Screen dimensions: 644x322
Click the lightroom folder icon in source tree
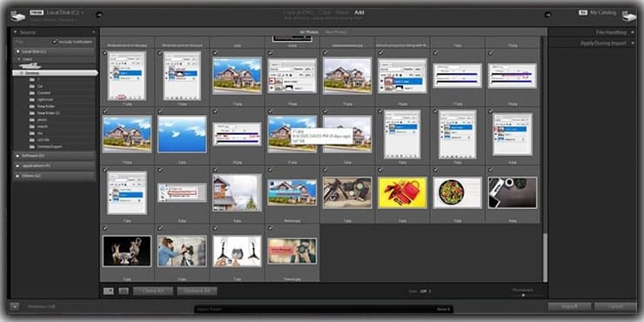pyautogui.click(x=31, y=99)
